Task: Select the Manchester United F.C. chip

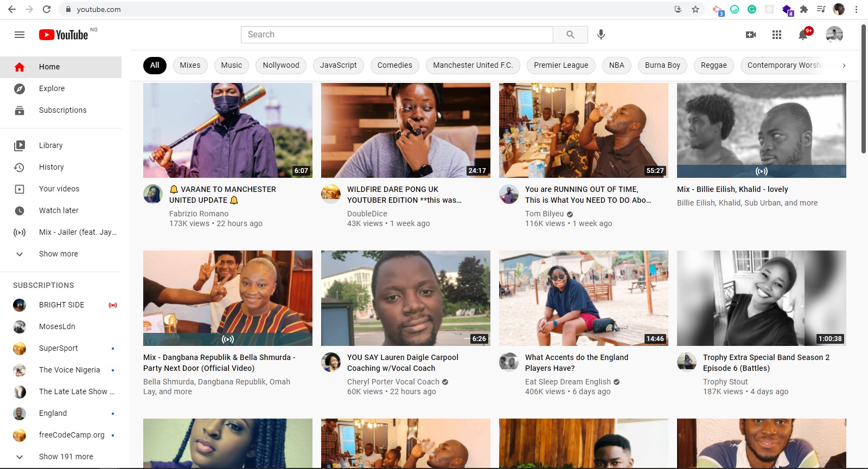Action: tap(473, 65)
